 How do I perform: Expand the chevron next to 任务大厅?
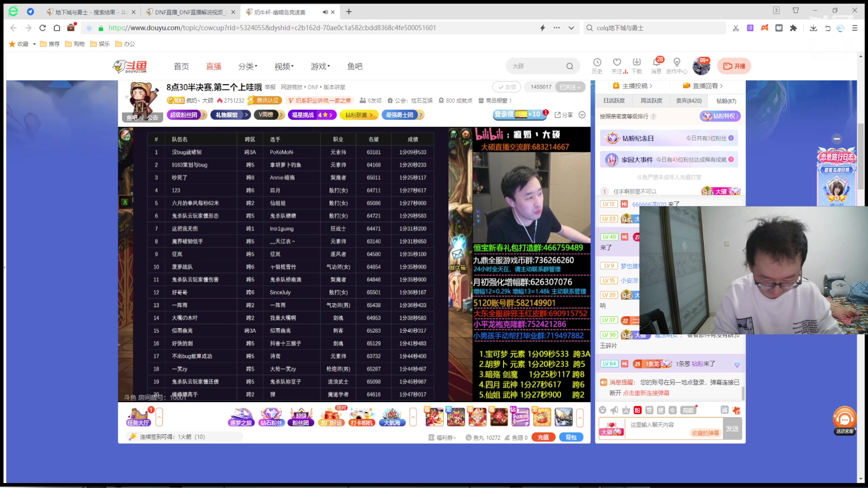tap(159, 417)
